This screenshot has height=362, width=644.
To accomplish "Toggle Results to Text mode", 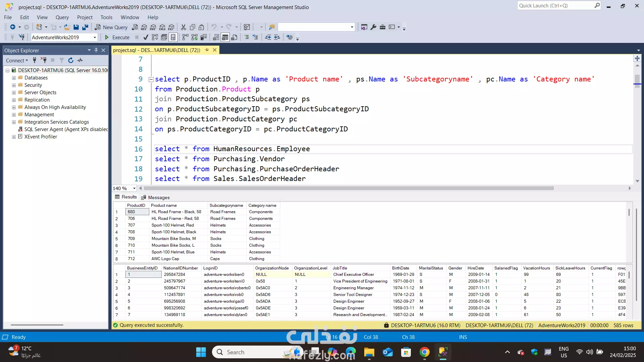I will [216, 37].
